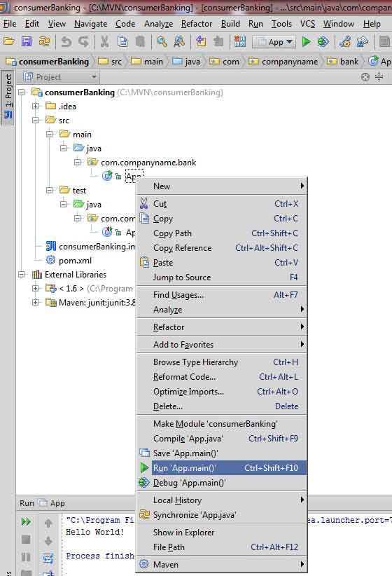Collapse the src folder tree node
The width and height of the screenshot is (392, 576).
point(36,120)
